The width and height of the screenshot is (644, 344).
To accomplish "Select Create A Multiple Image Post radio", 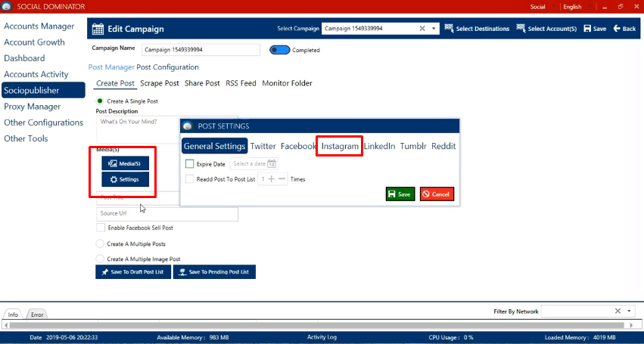I will [100, 259].
